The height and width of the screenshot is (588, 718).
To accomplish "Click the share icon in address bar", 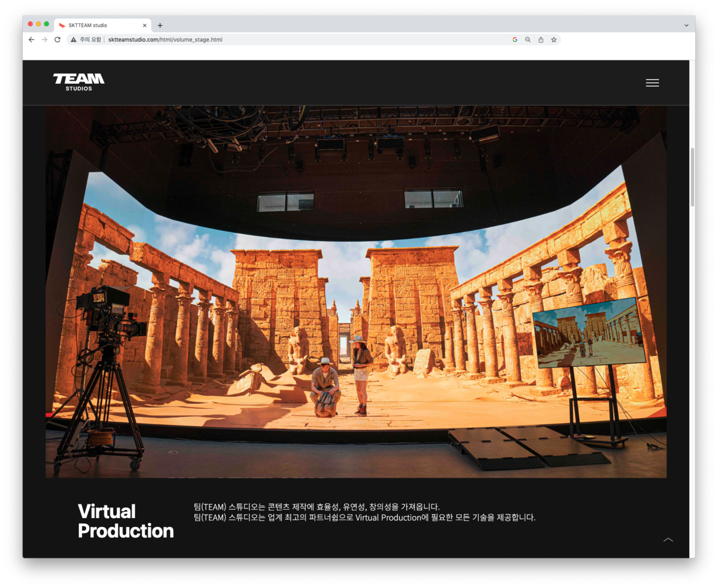I will click(541, 39).
